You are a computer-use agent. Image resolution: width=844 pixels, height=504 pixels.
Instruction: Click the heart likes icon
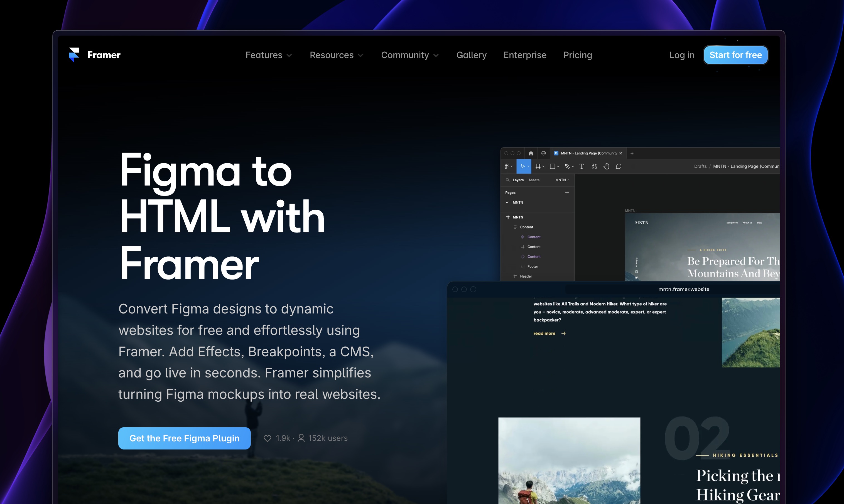click(x=268, y=438)
